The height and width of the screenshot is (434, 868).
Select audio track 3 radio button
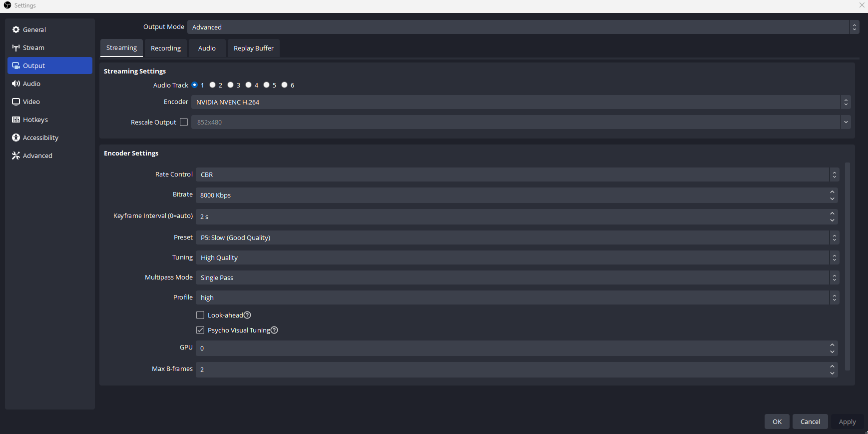(x=231, y=85)
